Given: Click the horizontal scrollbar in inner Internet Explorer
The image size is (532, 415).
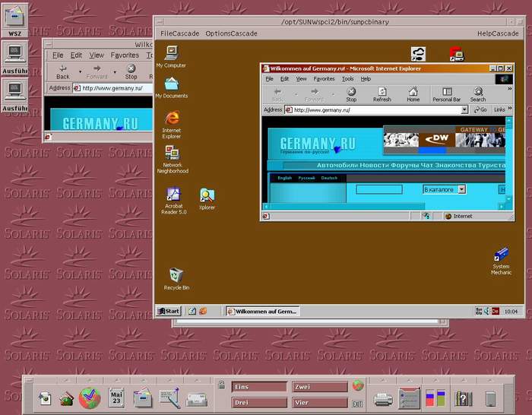Looking at the screenshot, I should (x=383, y=206).
